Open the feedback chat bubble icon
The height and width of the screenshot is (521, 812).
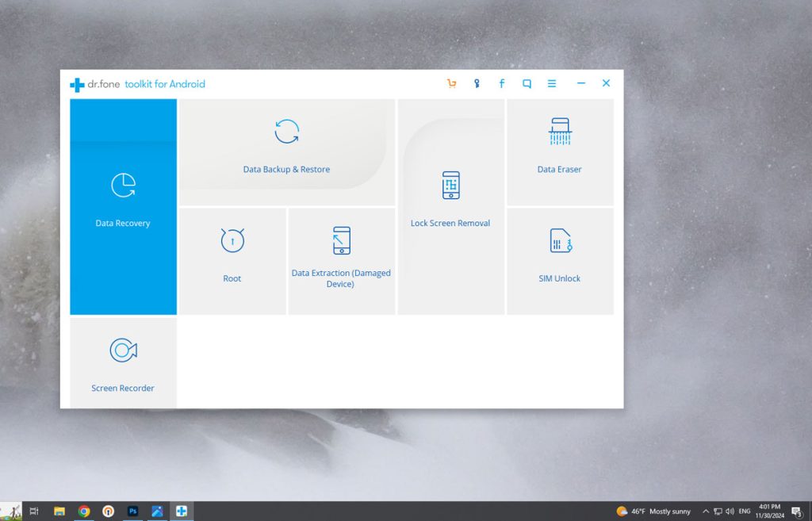(x=527, y=83)
